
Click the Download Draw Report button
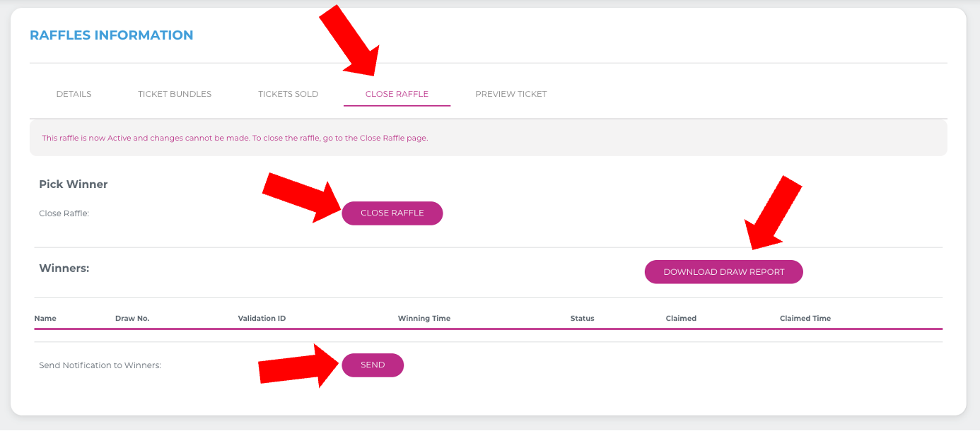point(723,272)
